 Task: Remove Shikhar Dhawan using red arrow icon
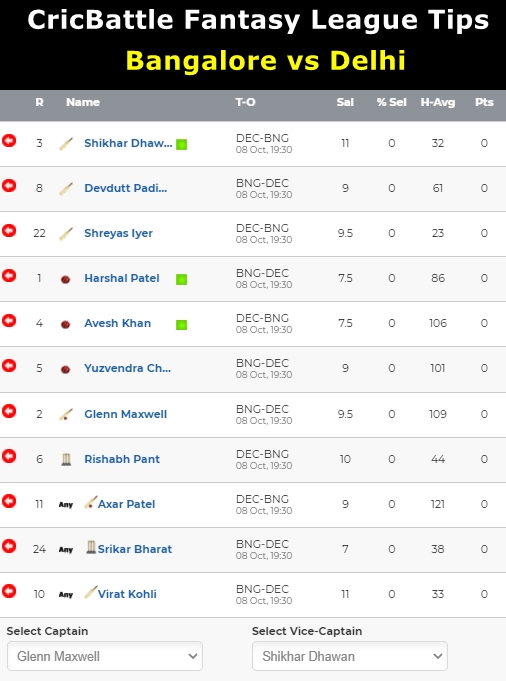coord(9,141)
